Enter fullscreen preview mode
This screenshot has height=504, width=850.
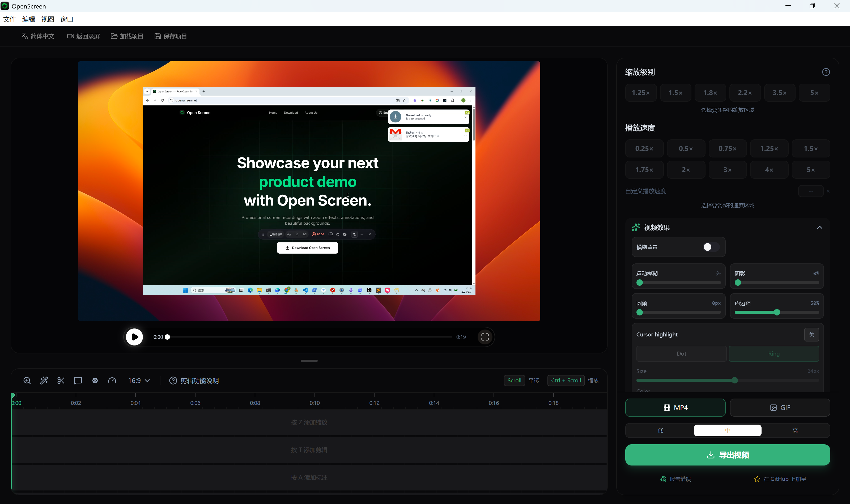[485, 337]
